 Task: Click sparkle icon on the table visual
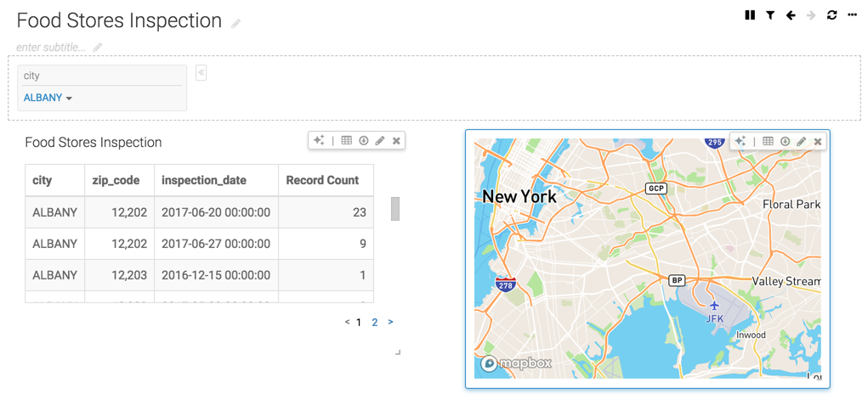319,141
